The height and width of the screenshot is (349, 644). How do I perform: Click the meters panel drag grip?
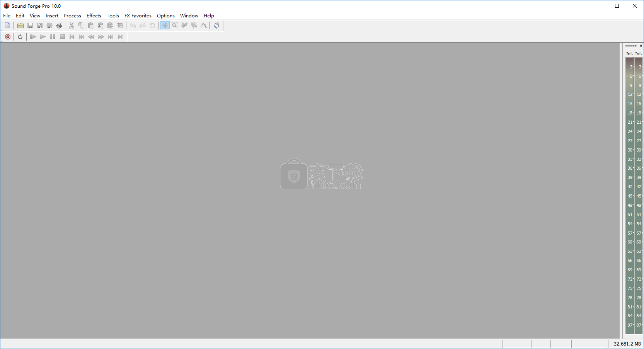pyautogui.click(x=631, y=46)
